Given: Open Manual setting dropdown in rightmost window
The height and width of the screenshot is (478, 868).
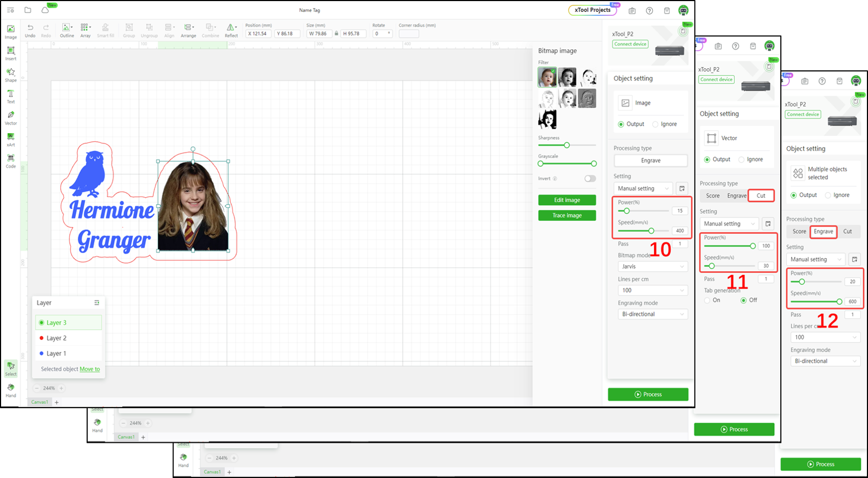Looking at the screenshot, I should tap(816, 259).
